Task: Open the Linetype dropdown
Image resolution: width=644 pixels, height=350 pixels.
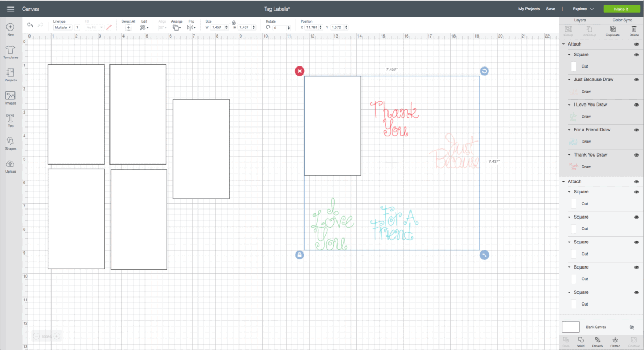Action: [63, 27]
